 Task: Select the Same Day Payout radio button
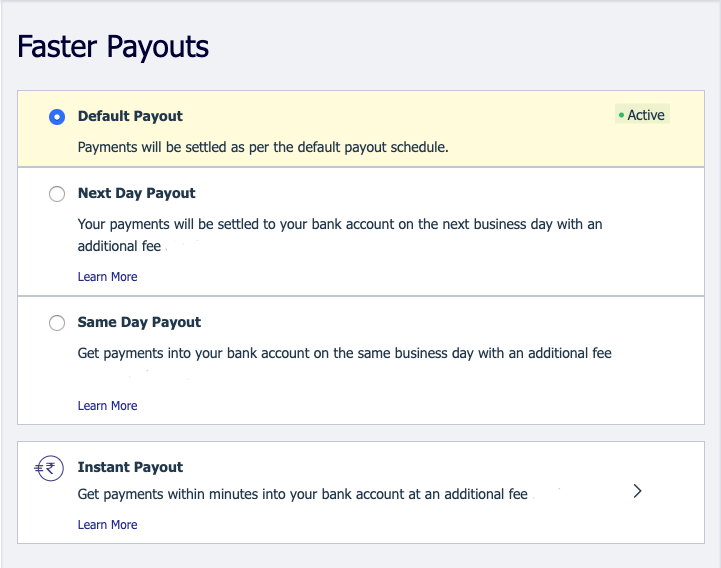[x=57, y=323]
